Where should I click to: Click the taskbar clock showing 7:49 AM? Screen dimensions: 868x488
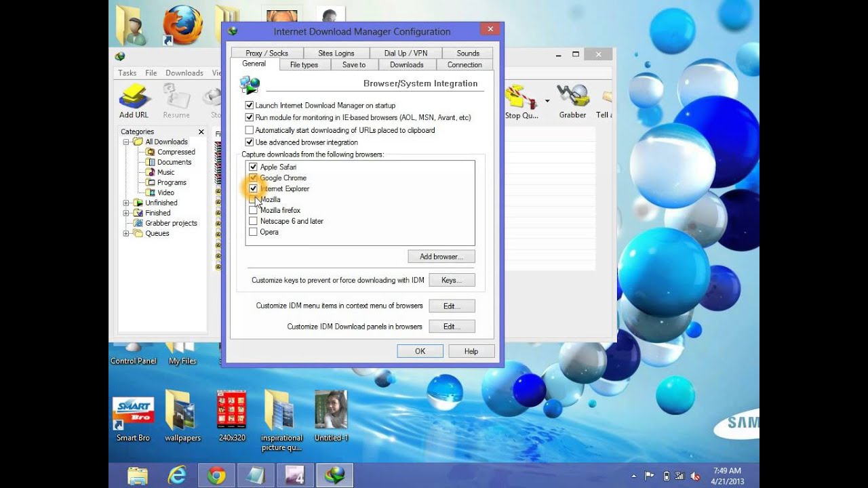[x=727, y=476]
